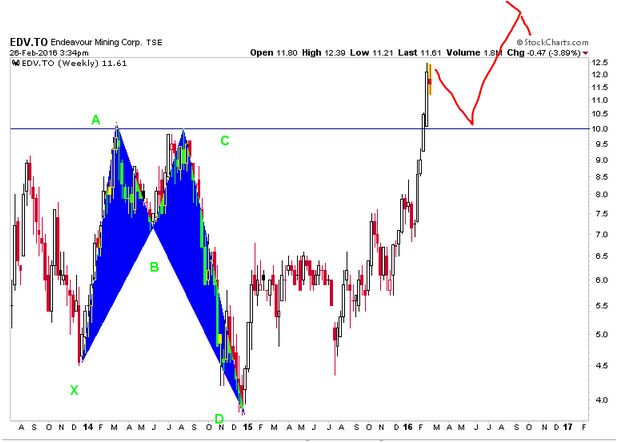Screen dimensions: 618x443
Task: Click the green C pattern point label
Action: [225, 141]
